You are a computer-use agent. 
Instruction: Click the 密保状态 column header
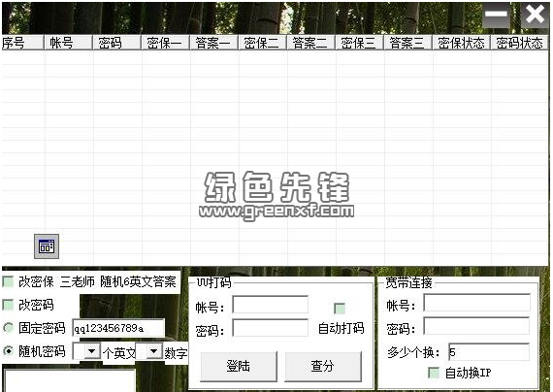[x=462, y=43]
